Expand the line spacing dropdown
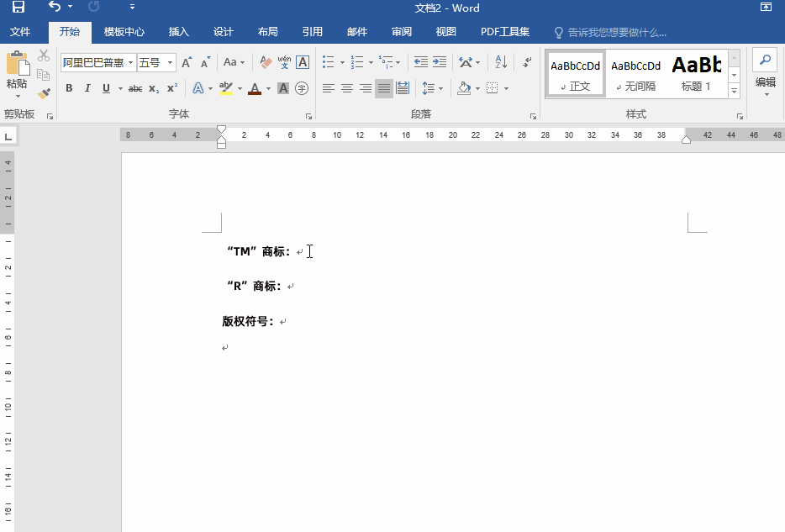This screenshot has height=532, width=785. pyautogui.click(x=440, y=88)
